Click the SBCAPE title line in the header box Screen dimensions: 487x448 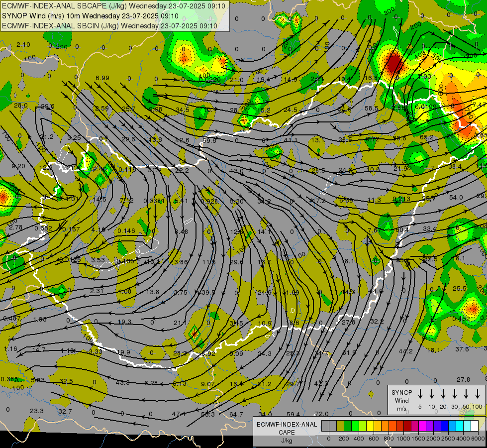pos(113,6)
